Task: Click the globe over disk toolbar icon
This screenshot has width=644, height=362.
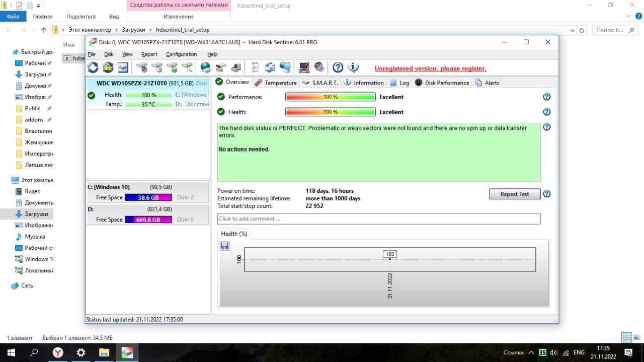Action: [205, 67]
